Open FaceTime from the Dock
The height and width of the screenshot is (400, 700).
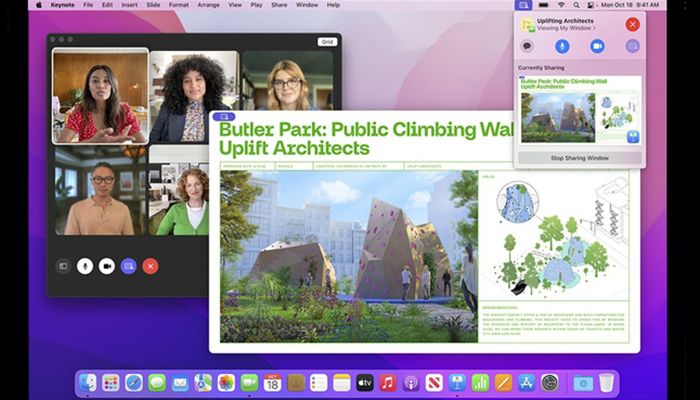pyautogui.click(x=250, y=383)
